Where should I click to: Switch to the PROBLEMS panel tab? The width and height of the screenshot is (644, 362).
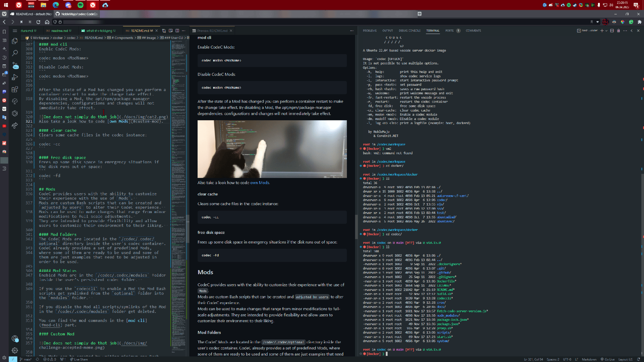point(370,31)
